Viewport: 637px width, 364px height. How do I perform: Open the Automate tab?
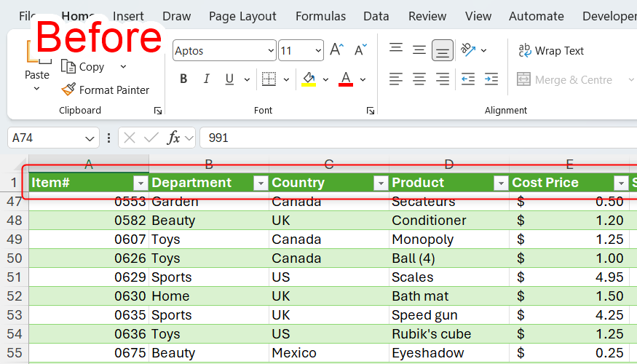tap(537, 16)
